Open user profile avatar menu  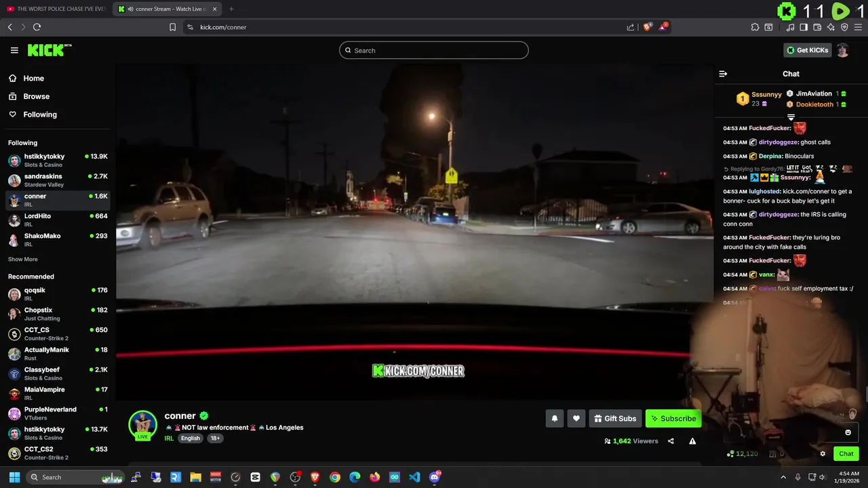point(842,50)
